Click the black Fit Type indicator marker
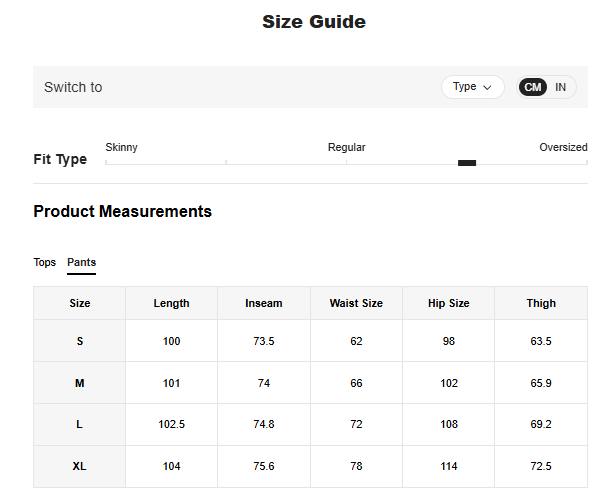 [x=466, y=163]
